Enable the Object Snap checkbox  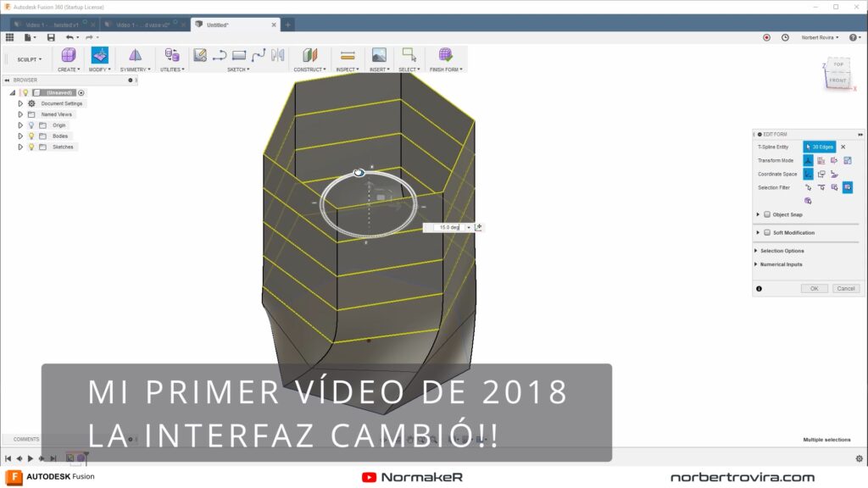pos(767,214)
